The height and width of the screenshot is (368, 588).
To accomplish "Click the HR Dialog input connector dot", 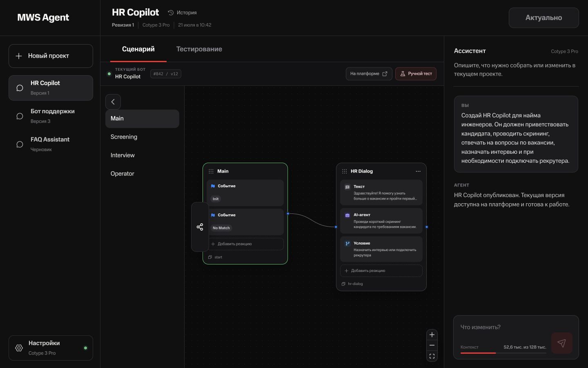I will [x=336, y=227].
